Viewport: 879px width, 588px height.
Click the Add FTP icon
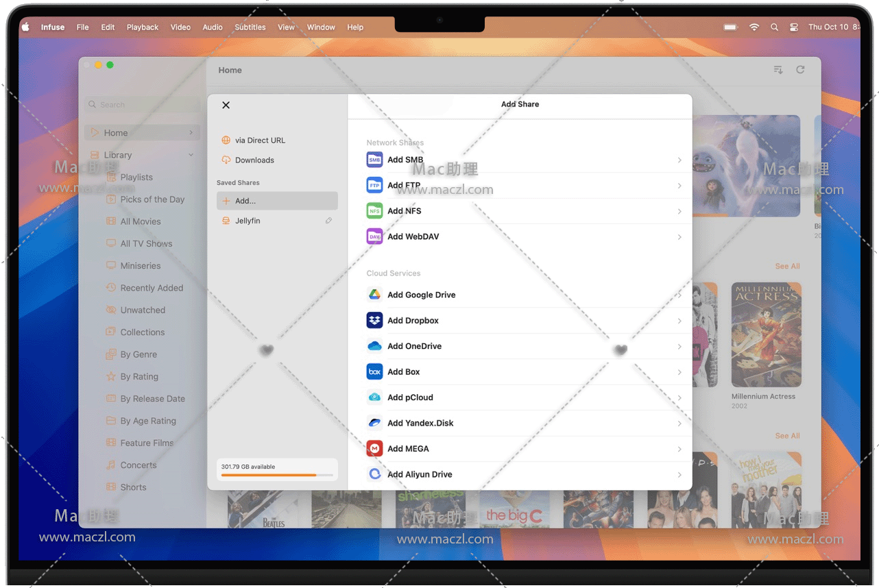[x=374, y=186]
